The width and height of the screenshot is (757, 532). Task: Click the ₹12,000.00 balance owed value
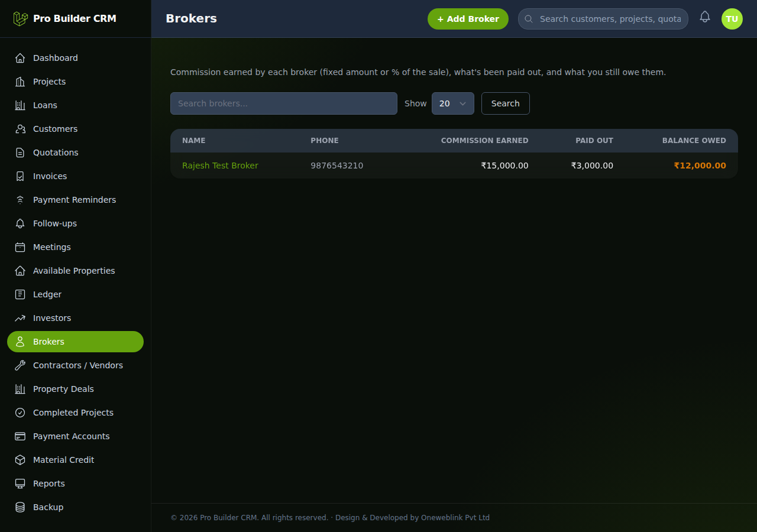pos(700,166)
